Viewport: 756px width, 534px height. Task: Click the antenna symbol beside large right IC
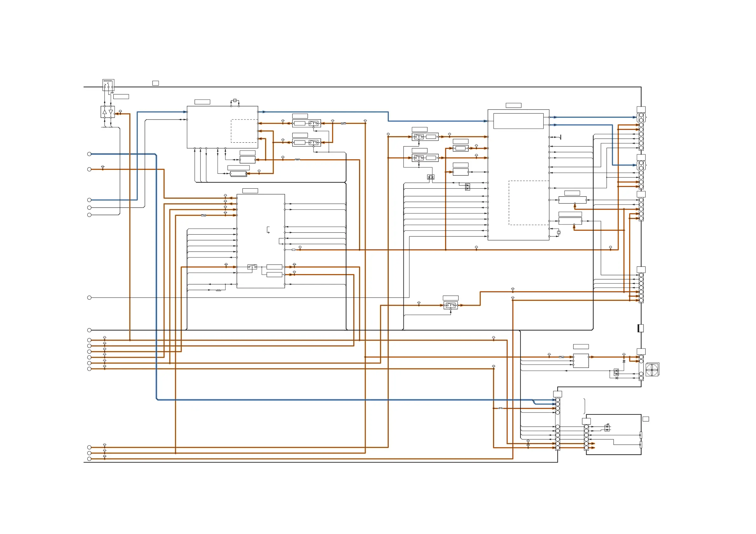[x=560, y=137]
